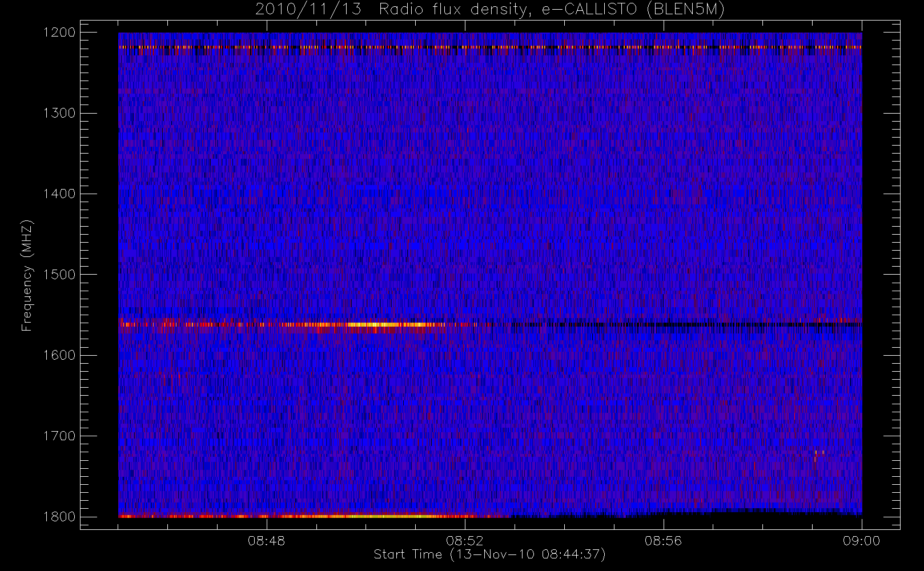The width and height of the screenshot is (924, 571).
Task: Click the bright yellow emission peak near 1560 MHz
Action: click(x=374, y=324)
